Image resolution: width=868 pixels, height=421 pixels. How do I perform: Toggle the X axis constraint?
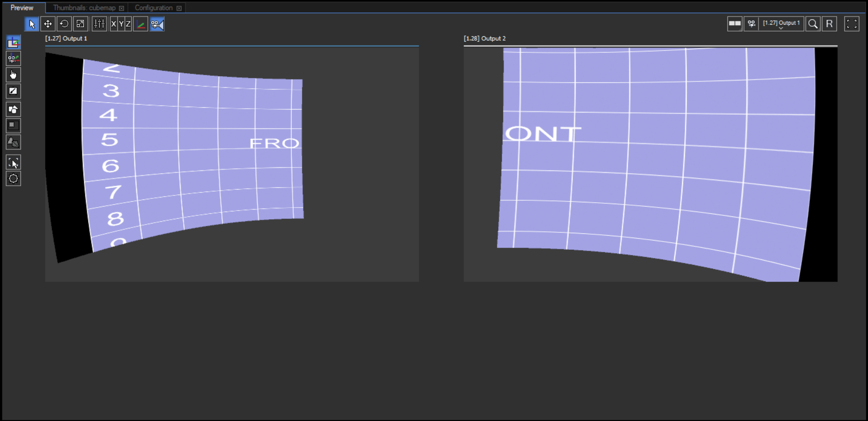[113, 24]
